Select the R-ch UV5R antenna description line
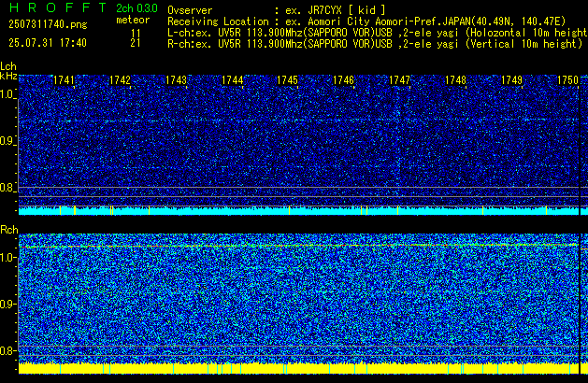 pyautogui.click(x=375, y=44)
